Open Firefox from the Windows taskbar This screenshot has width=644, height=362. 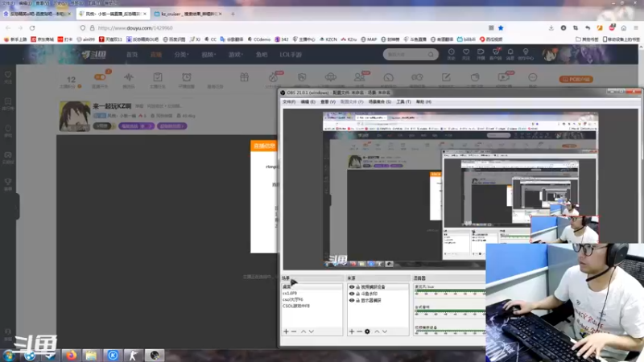[x=71, y=355]
